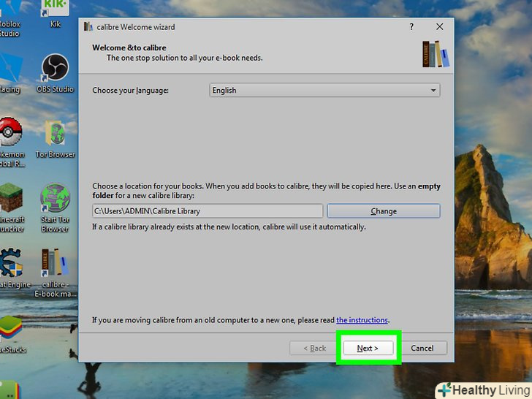
Task: Open the Kik desktop shortcut
Action: pyautogui.click(x=56, y=14)
